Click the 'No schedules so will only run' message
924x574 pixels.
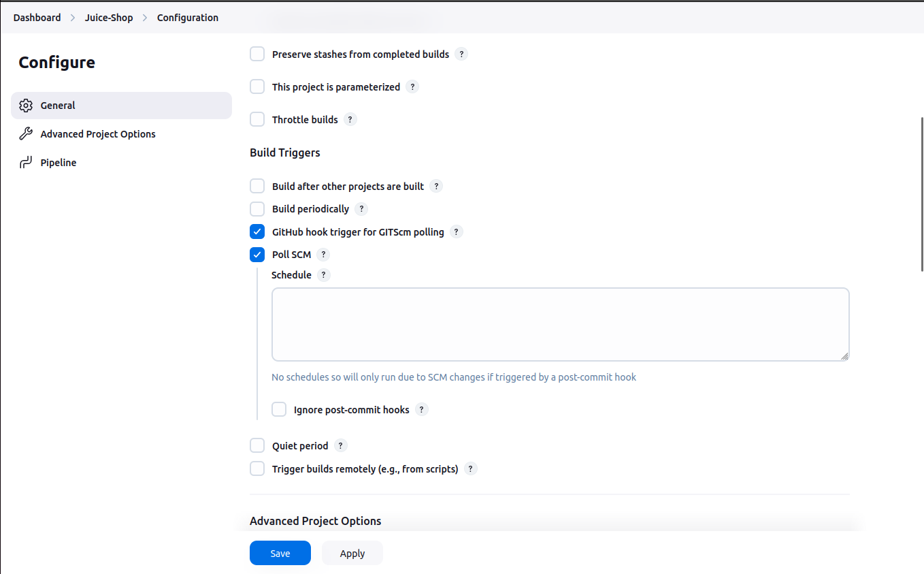(454, 377)
